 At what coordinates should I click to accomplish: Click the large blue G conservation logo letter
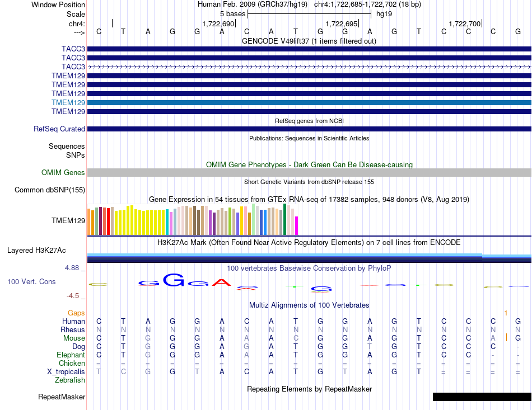(174, 280)
